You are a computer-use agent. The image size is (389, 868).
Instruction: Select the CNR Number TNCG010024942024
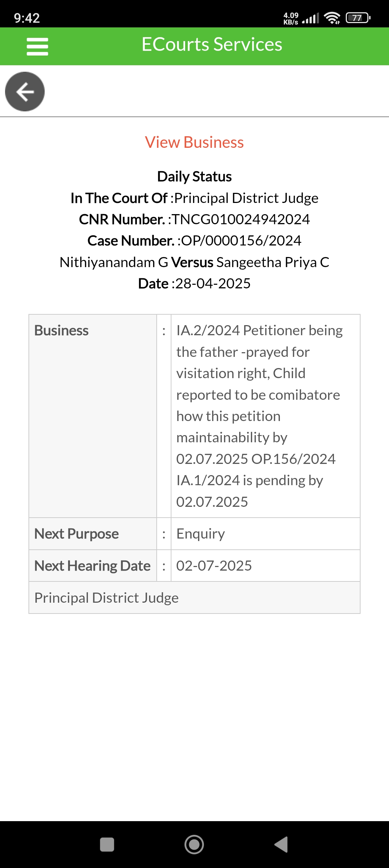(241, 219)
